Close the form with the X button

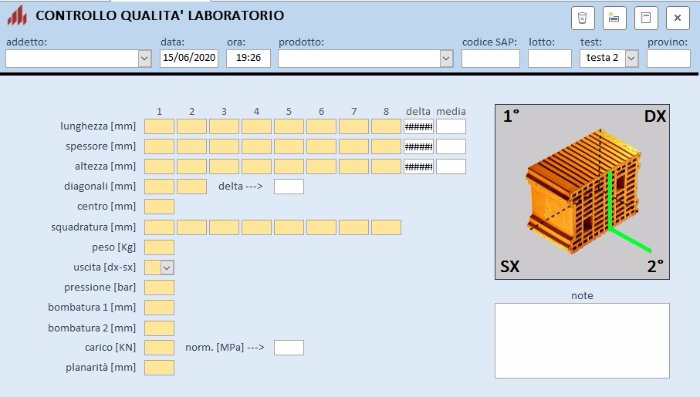678,18
